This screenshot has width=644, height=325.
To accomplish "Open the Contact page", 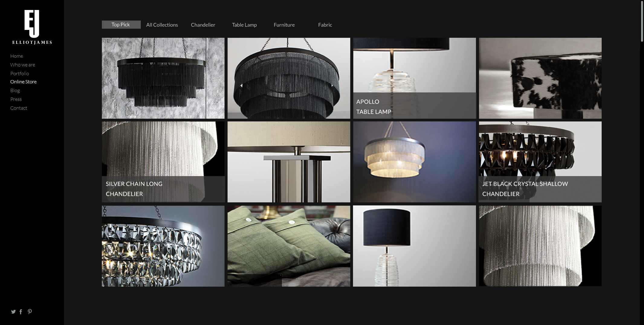I will click(19, 108).
